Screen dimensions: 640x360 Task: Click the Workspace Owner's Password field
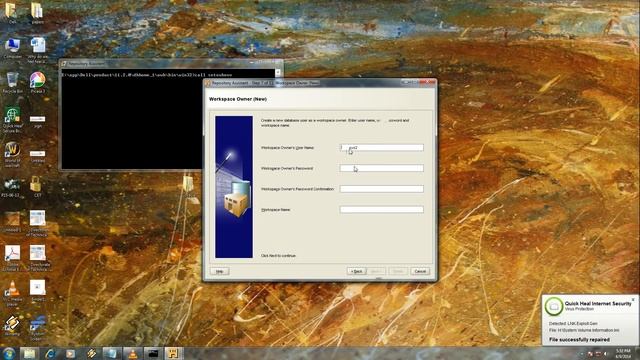click(382, 168)
